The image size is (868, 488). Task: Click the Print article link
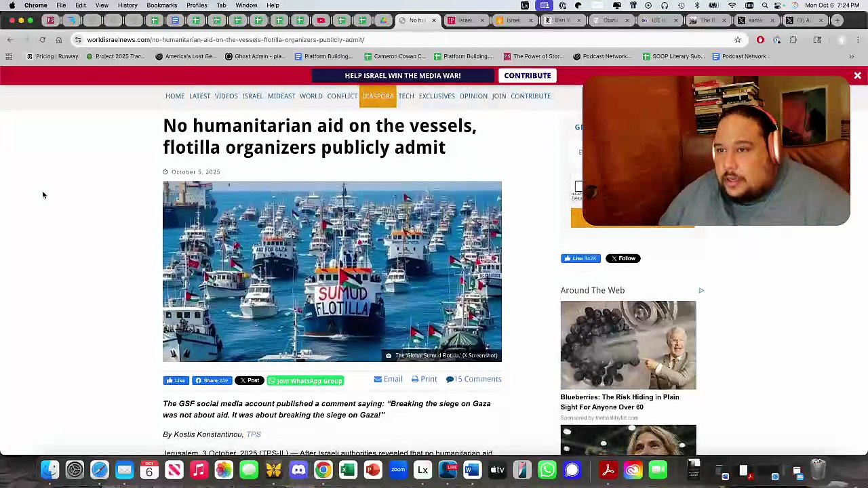[x=425, y=380]
